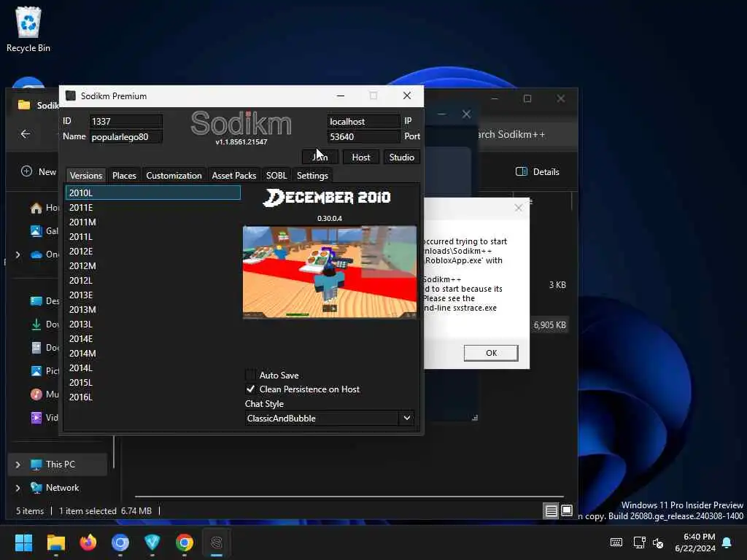Click the back arrow in File Explorer
747x560 pixels.
tap(26, 134)
